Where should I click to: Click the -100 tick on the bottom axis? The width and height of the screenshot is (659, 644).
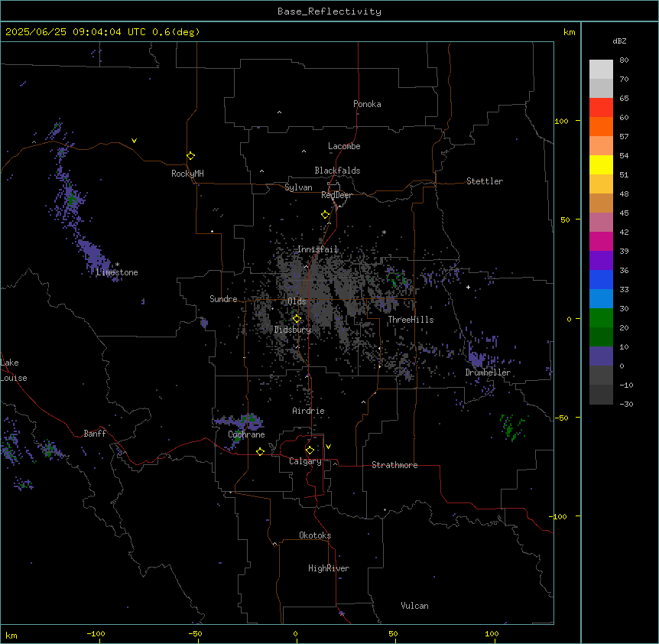[x=96, y=633]
